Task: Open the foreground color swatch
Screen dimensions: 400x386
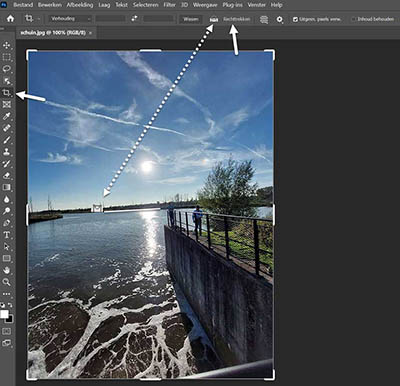Action: tap(4, 314)
